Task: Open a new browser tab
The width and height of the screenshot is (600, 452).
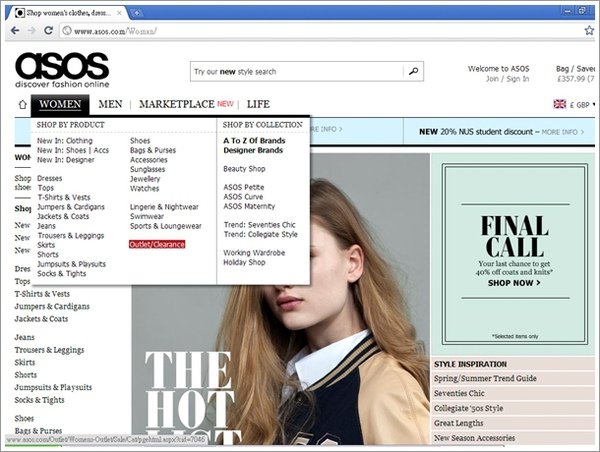Action: pos(136,13)
